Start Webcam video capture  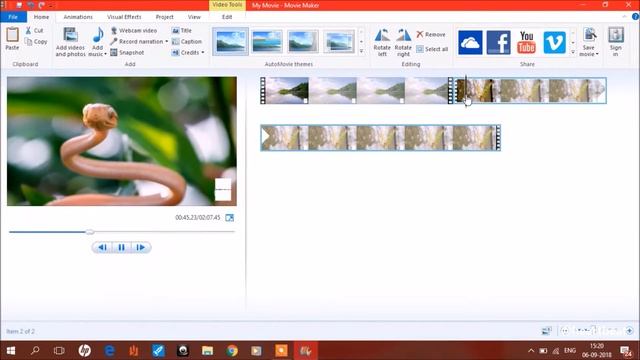[x=133, y=31]
